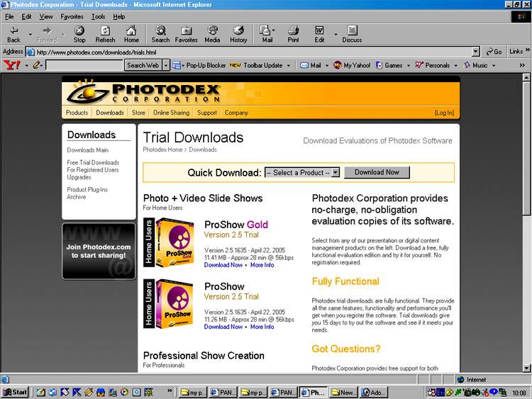Click the Go button beside address bar
The image size is (532, 399).
point(494,52)
